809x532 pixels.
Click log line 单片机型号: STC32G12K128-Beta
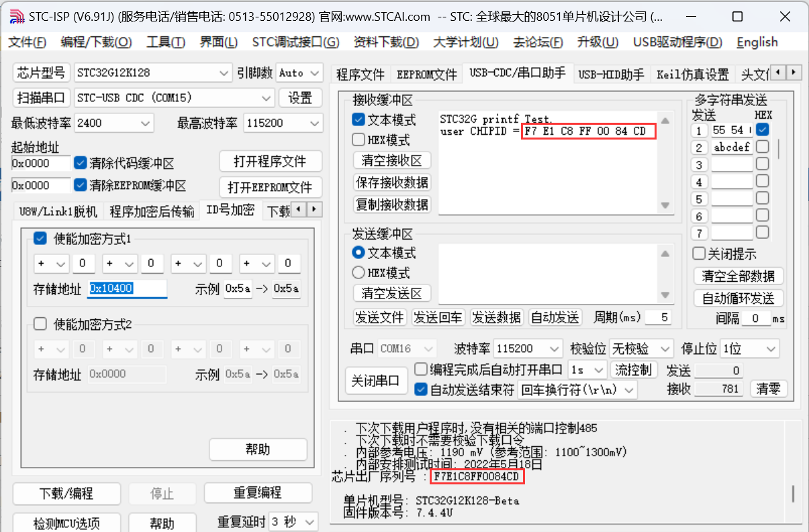coord(431,500)
